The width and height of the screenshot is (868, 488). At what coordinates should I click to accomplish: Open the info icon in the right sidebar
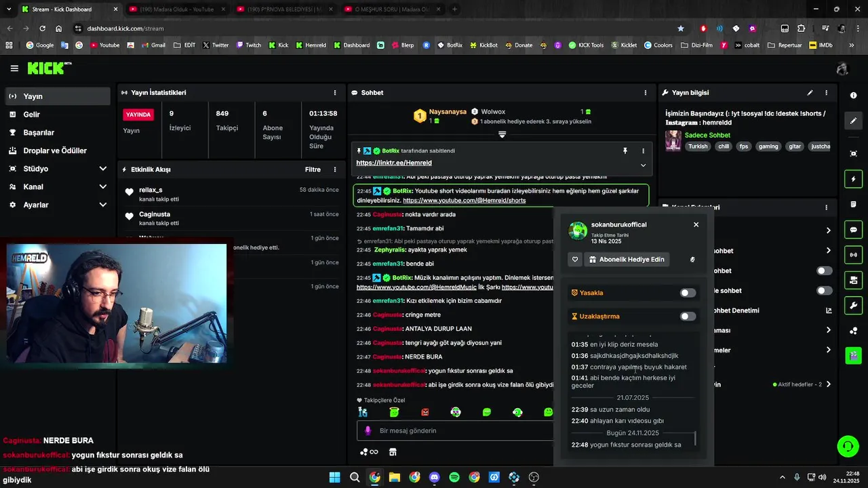(x=853, y=96)
